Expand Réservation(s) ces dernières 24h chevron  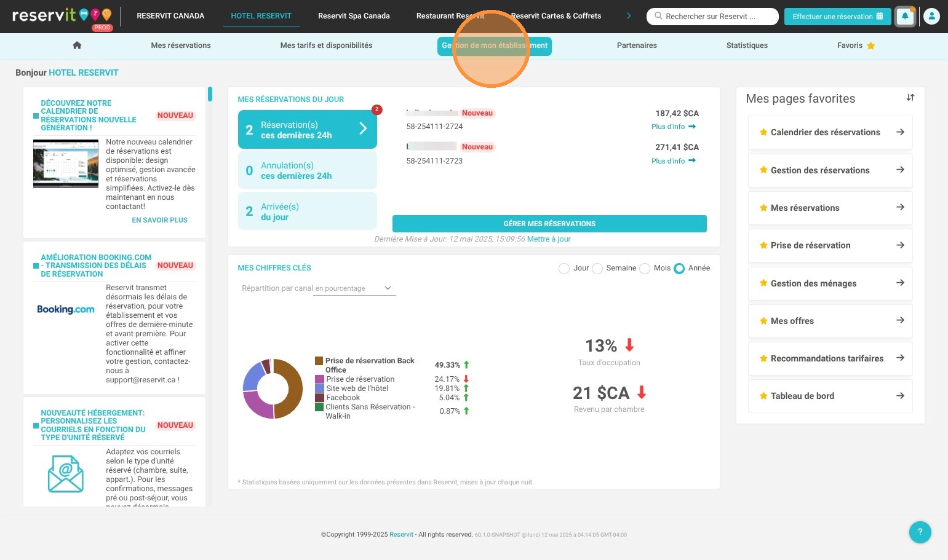tap(363, 128)
